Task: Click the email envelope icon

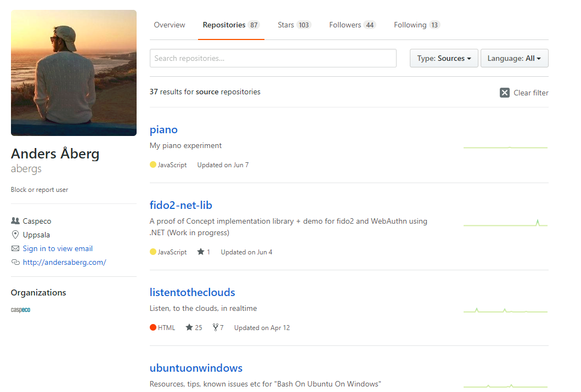Action: click(x=15, y=248)
